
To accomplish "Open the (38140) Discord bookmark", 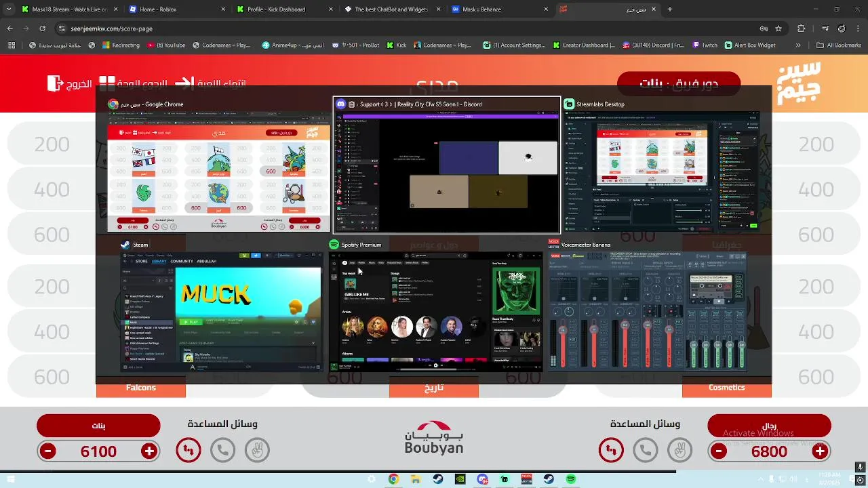I will (652, 45).
